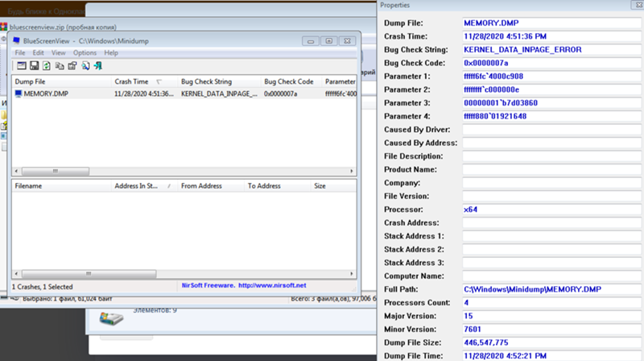Open the Edit menu
Image resolution: width=644 pixels, height=361 pixels.
click(x=38, y=52)
